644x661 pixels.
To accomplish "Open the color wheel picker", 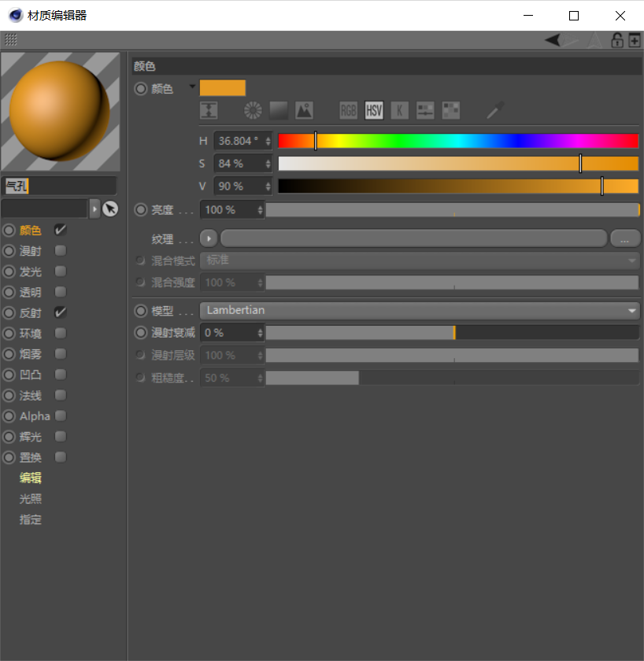I will [x=252, y=111].
